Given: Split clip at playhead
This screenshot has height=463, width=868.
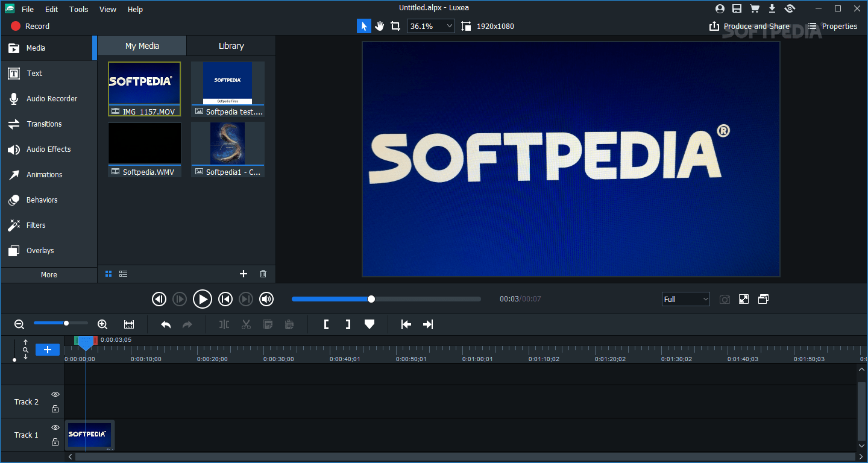Looking at the screenshot, I should click(x=224, y=324).
